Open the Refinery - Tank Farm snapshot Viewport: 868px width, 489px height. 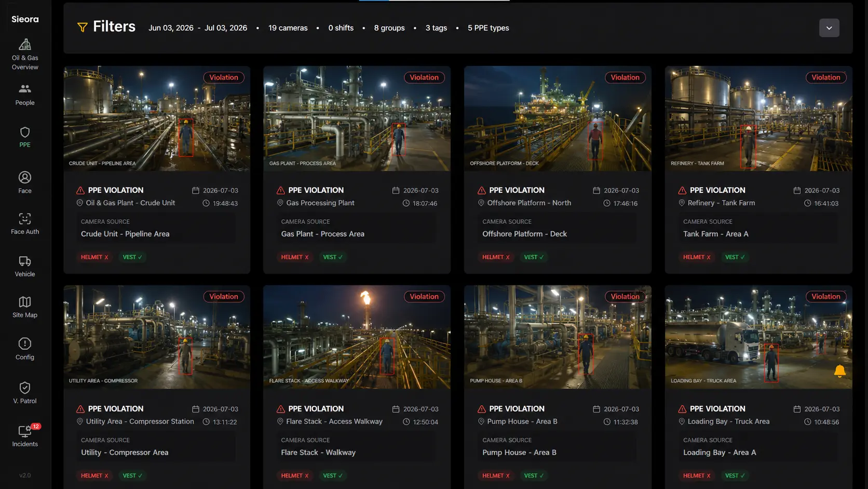click(x=758, y=118)
